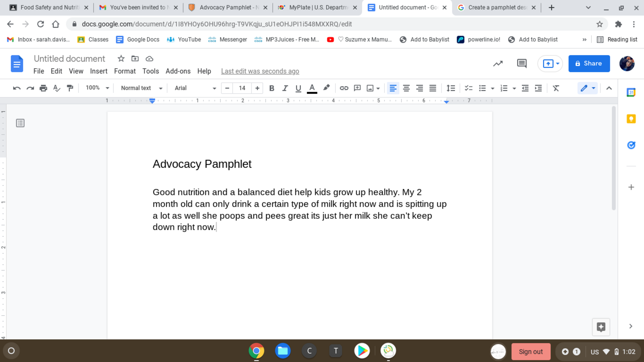Screen dimensions: 644x362
Task: Open Google Keep in side panel
Action: pos(631,119)
